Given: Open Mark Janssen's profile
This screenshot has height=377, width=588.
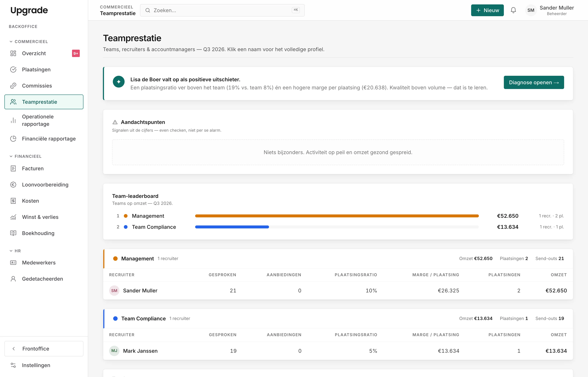Looking at the screenshot, I should [x=140, y=351].
